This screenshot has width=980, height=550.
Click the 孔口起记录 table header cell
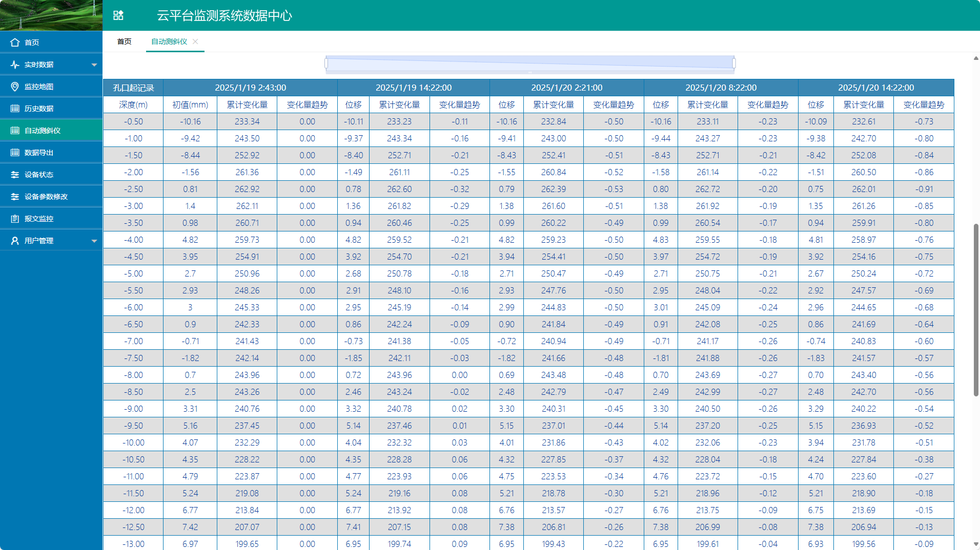point(133,88)
